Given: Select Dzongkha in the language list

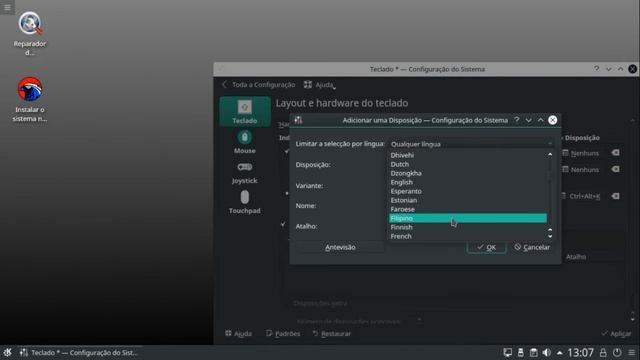Looking at the screenshot, I should pos(468,173).
